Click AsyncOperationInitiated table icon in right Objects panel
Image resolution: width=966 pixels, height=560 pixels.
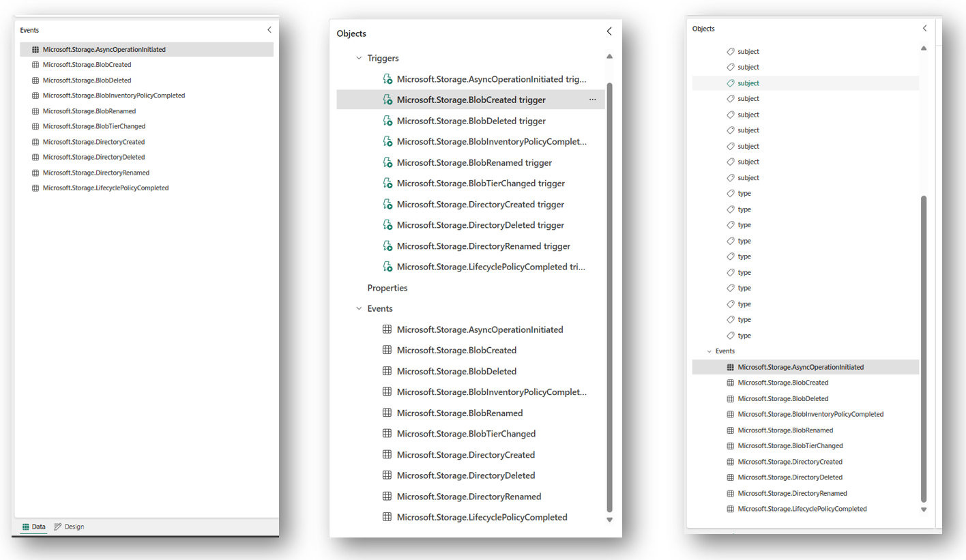[x=731, y=367]
